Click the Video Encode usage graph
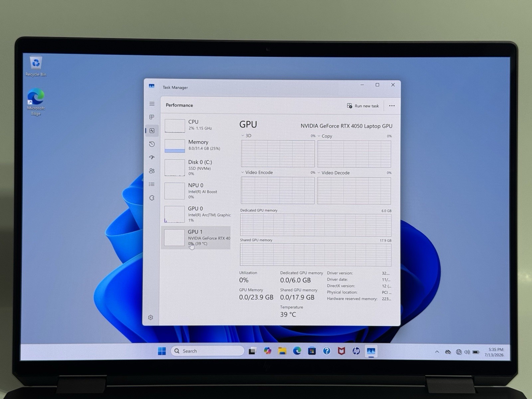 point(278,190)
